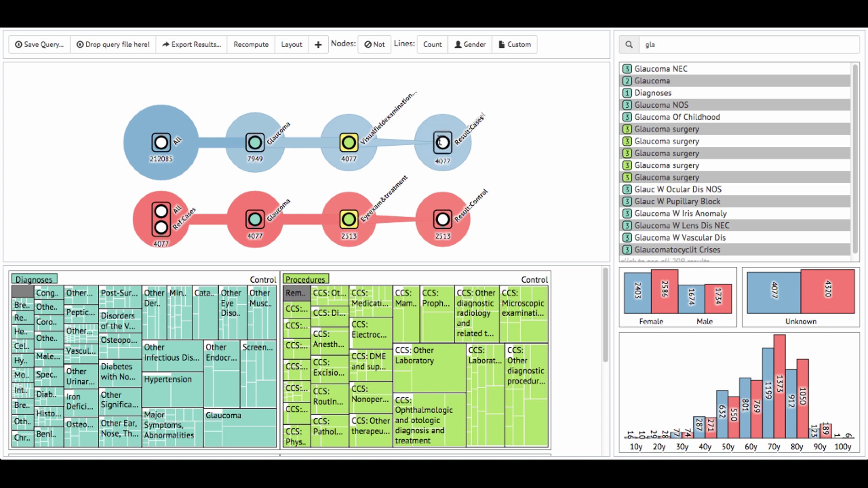Screen dimensions: 868x488
Task: Toggle Count line display
Action: tap(433, 44)
